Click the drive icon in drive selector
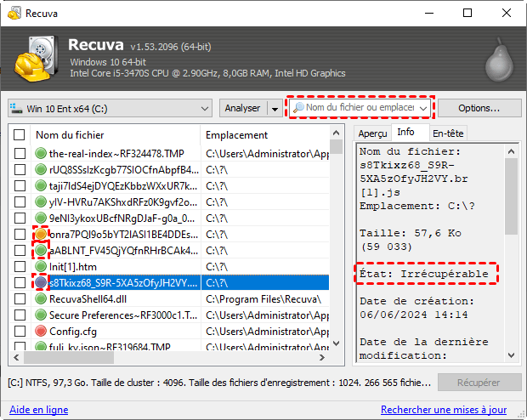 16,108
